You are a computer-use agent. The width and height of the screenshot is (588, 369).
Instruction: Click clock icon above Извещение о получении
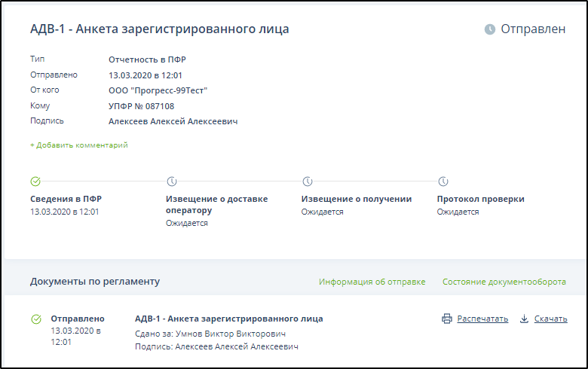[307, 181]
